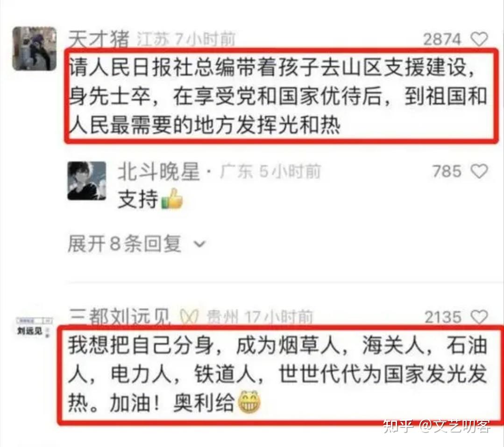The image size is (504, 447).
Task: Select comment text starting 请人民日报社总编
Action: click(278, 96)
